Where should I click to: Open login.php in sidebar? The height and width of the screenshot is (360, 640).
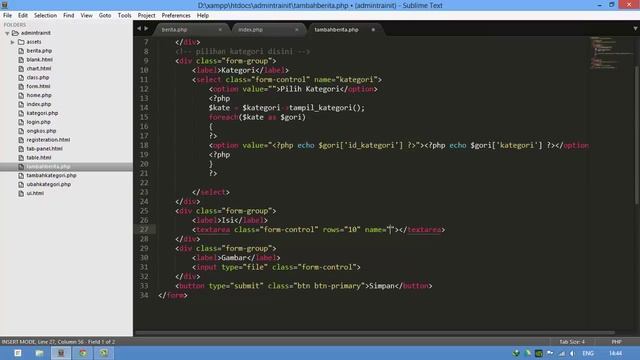click(x=39, y=122)
